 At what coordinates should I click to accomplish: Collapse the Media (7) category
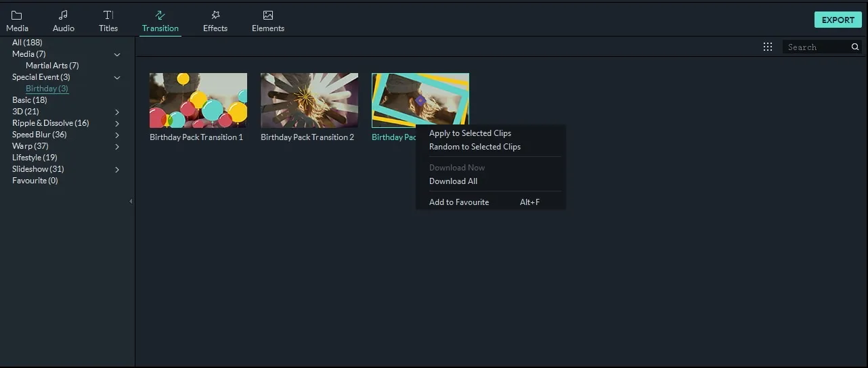tap(117, 54)
